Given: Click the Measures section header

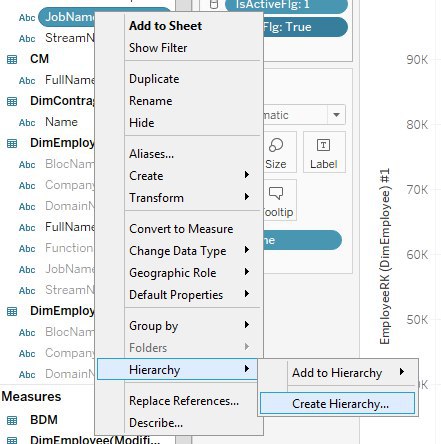Looking at the screenshot, I should coord(31,396).
